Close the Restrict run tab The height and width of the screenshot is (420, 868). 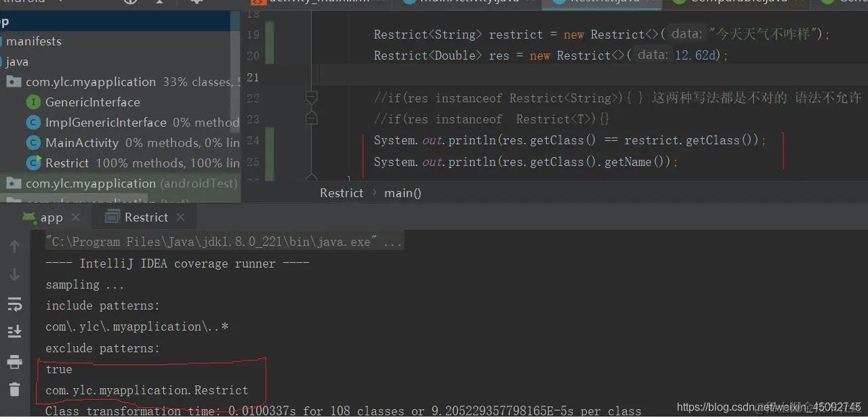(180, 217)
